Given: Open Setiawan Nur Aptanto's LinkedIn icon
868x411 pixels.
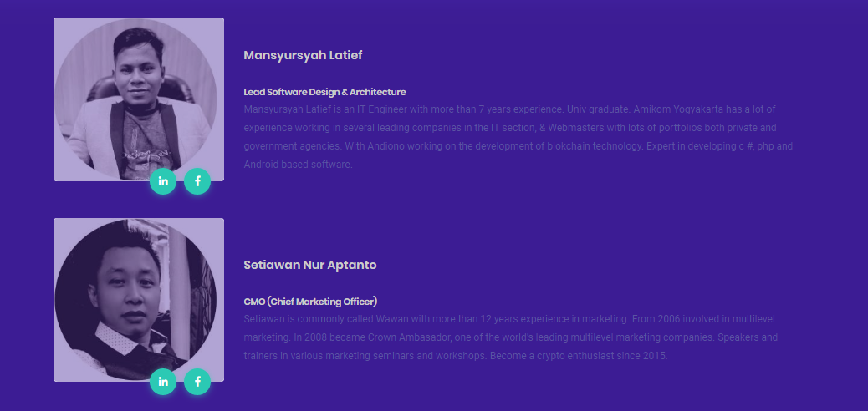Looking at the screenshot, I should [163, 382].
